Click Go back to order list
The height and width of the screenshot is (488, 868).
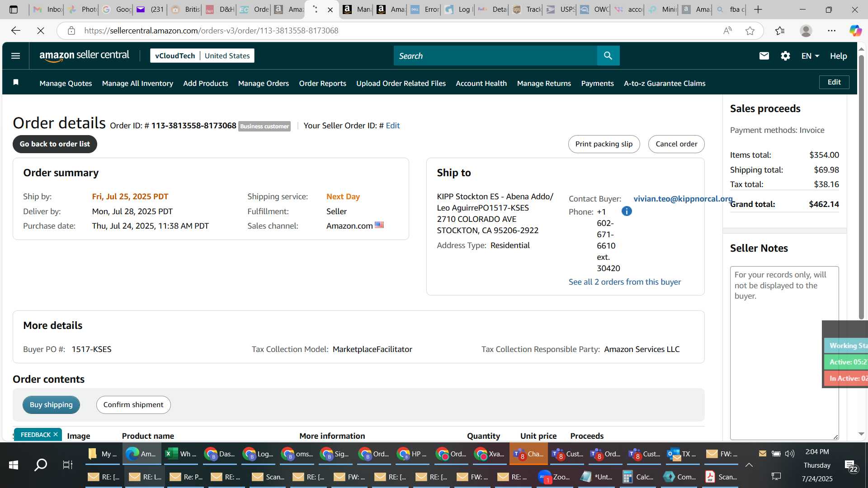[55, 144]
